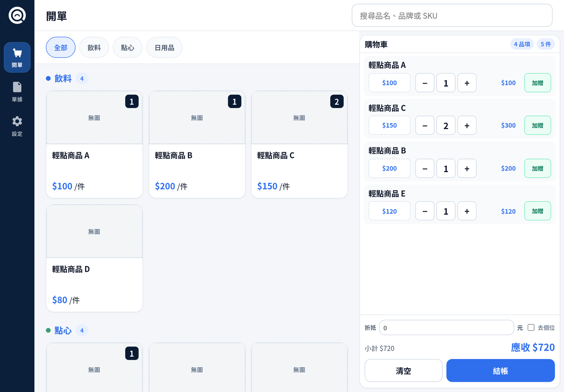Click quantity field of 輕點商品 C in cart
The height and width of the screenshot is (392, 564).
pyautogui.click(x=446, y=125)
